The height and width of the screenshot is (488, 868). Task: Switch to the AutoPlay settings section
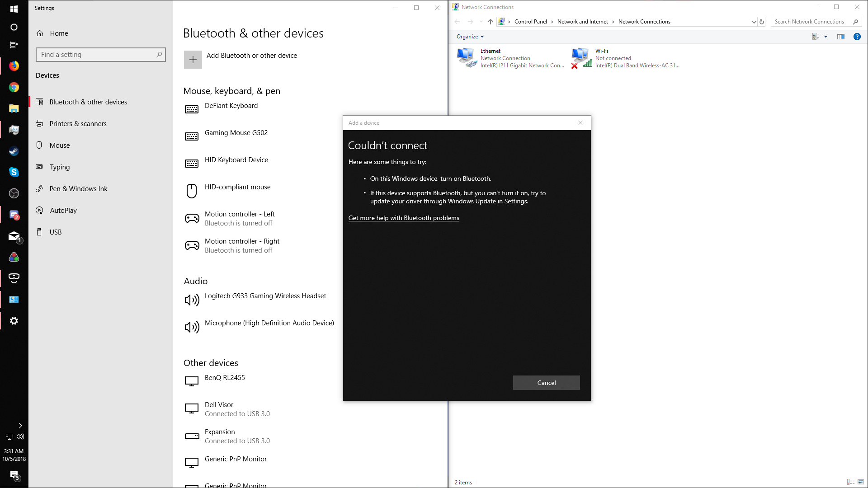63,211
